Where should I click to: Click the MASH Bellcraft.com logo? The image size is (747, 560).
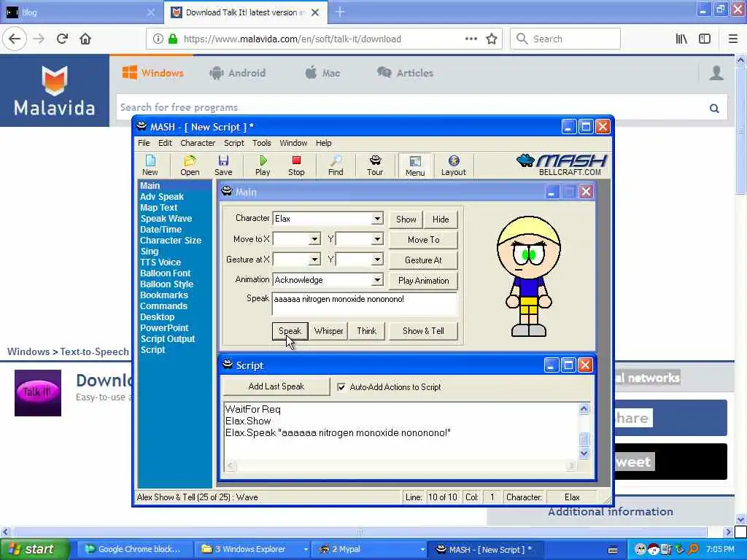point(562,165)
